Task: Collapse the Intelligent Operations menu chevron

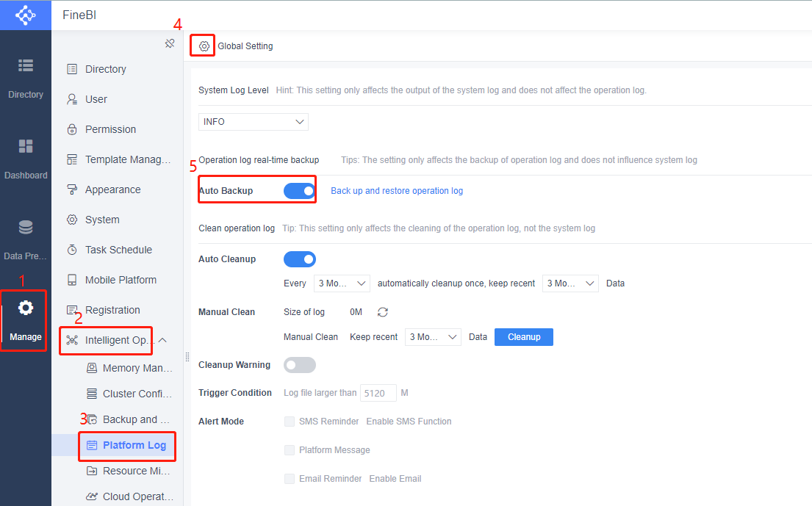Action: coord(163,340)
